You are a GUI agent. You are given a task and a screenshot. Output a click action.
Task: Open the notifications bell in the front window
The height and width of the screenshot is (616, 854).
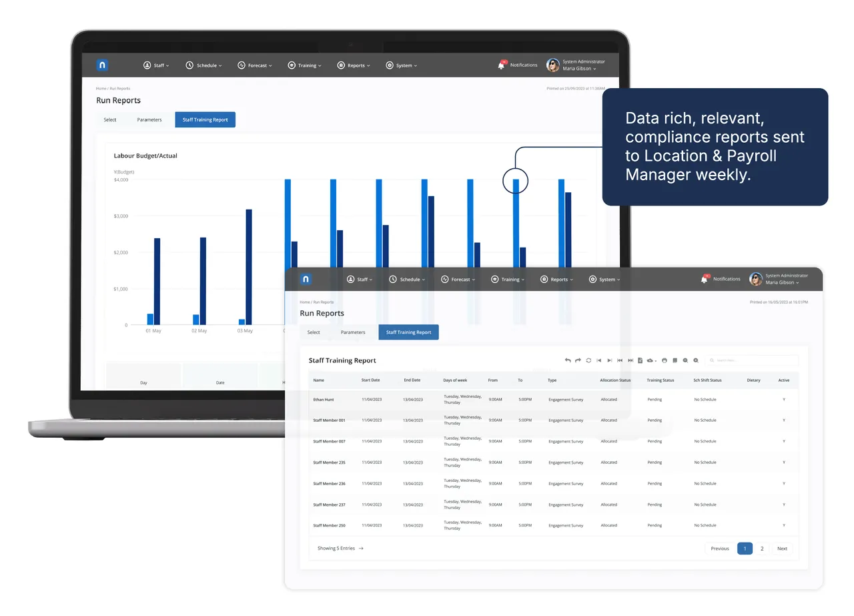point(704,279)
